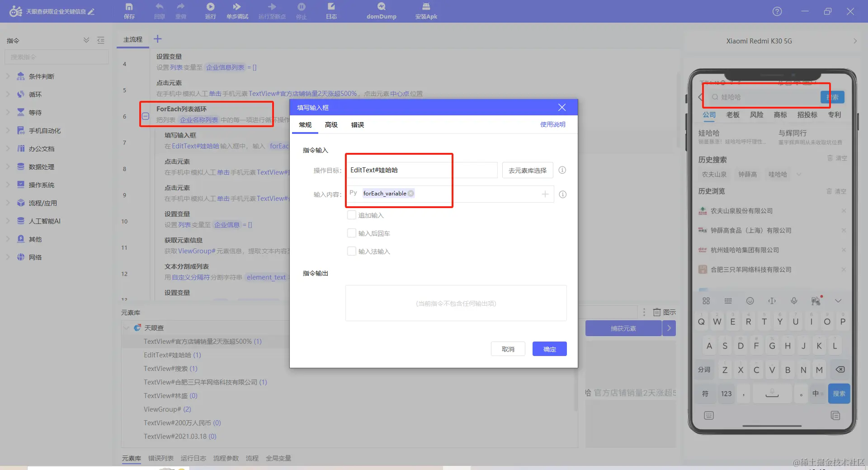Tap the emoji icon on phone keyboard
The width and height of the screenshot is (868, 470).
point(750,301)
